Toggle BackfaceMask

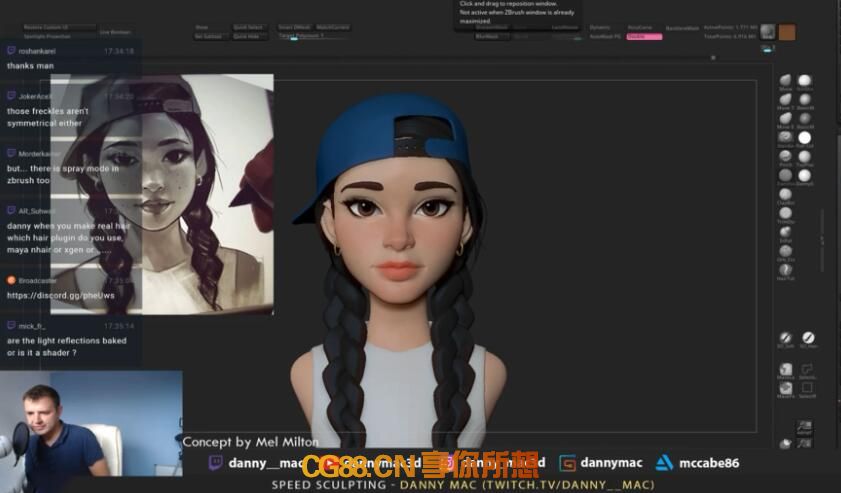coord(682,28)
